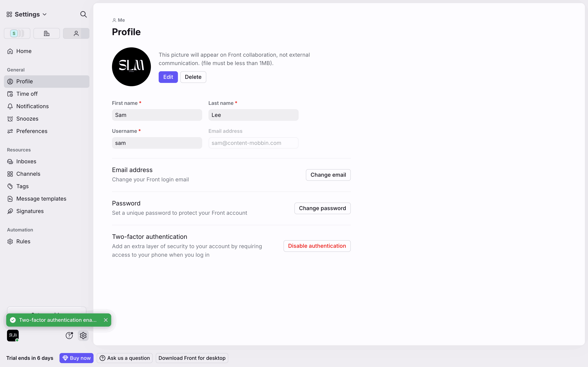Switch to the workspace S tab
Viewport: 588px width, 367px height.
(x=17, y=33)
